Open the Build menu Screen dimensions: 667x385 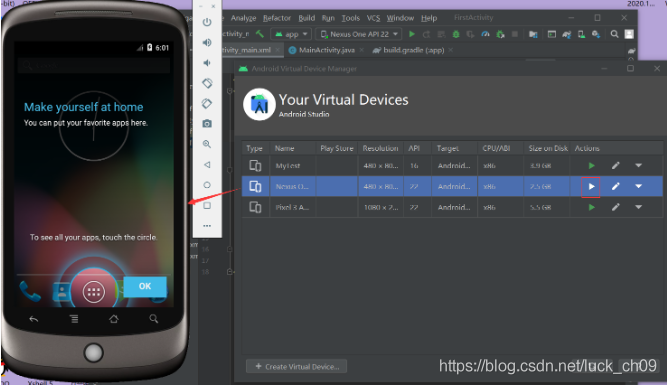tap(307, 18)
